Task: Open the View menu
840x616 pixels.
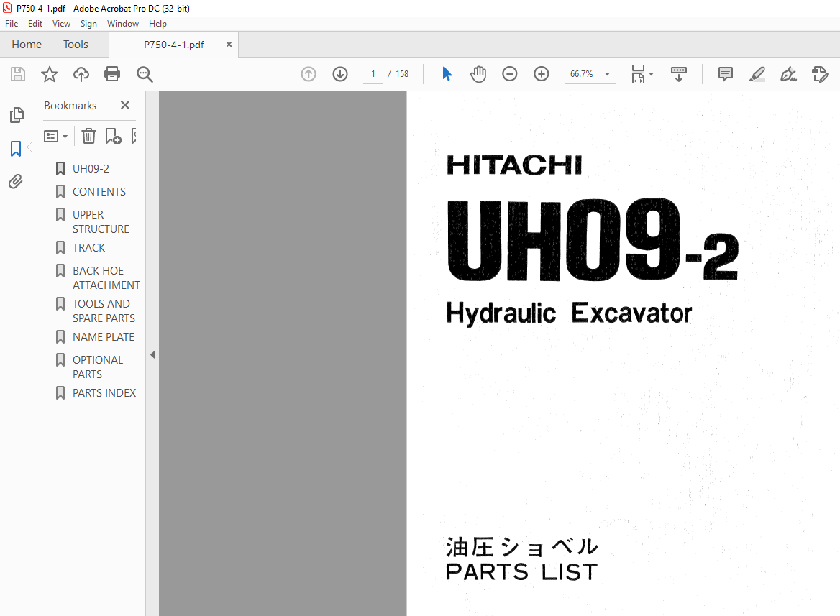Action: pos(61,24)
